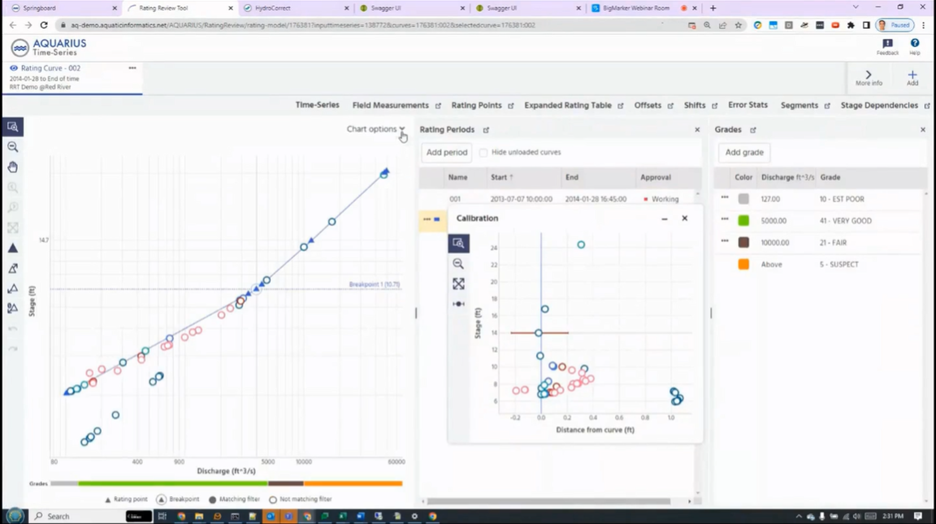Click the fit-to-extent icon in Calibration panel

[x=458, y=284]
